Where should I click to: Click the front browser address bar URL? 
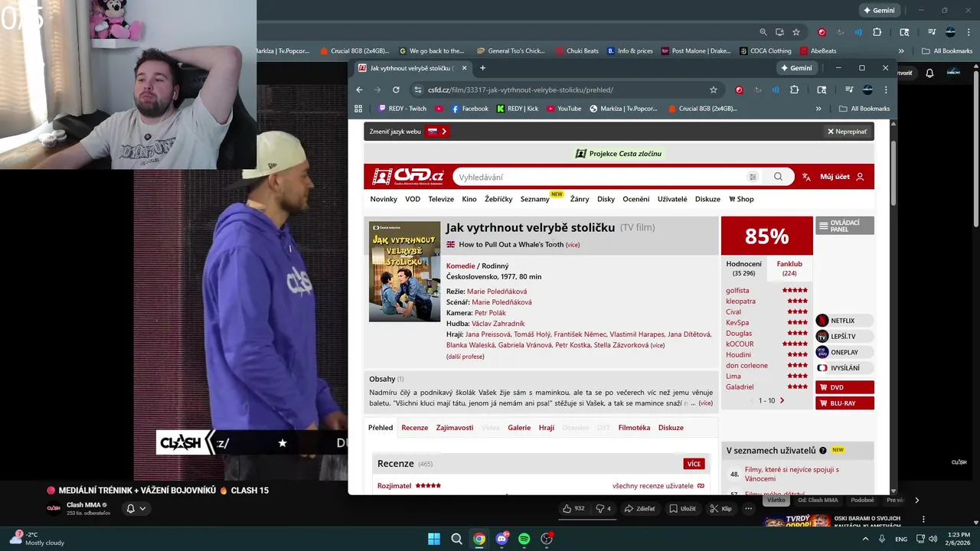click(521, 90)
